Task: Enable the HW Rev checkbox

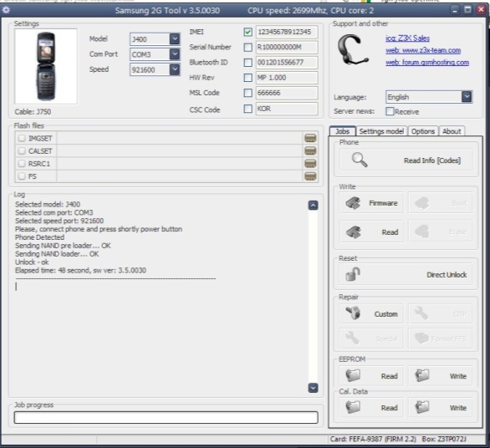Action: coord(248,78)
